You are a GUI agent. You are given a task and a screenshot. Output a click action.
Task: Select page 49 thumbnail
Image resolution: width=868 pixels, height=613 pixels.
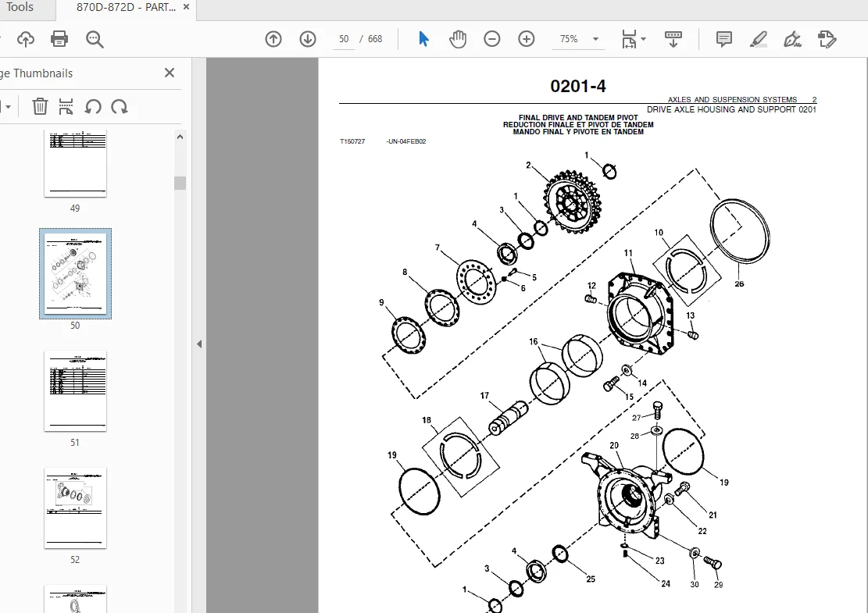coord(75,164)
